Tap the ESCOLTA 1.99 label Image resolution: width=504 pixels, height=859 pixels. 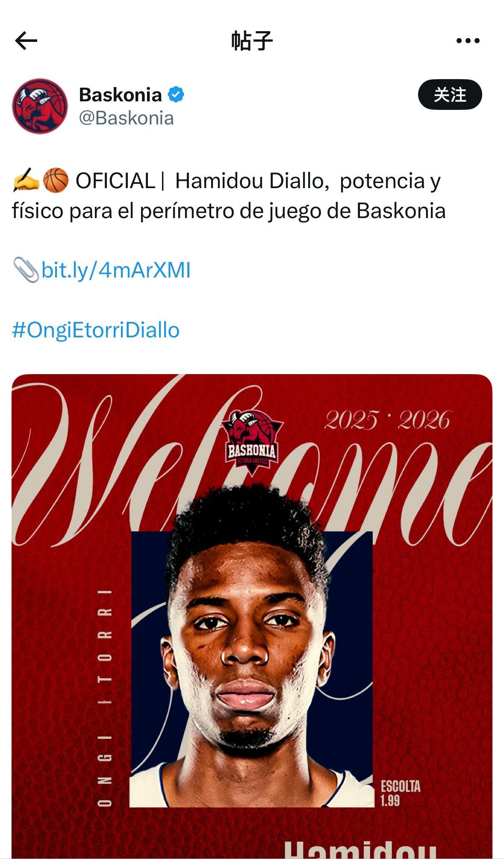(401, 793)
